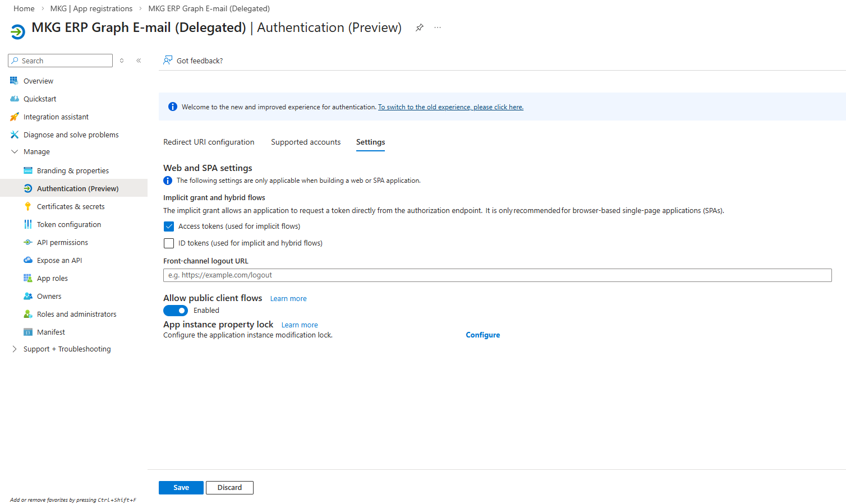Open the Supported accounts tab

pyautogui.click(x=306, y=142)
